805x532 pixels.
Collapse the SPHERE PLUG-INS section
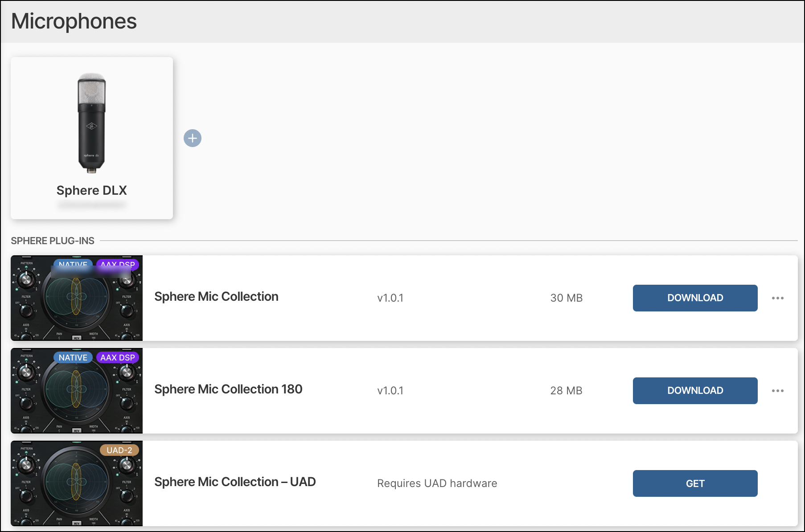[x=52, y=241]
